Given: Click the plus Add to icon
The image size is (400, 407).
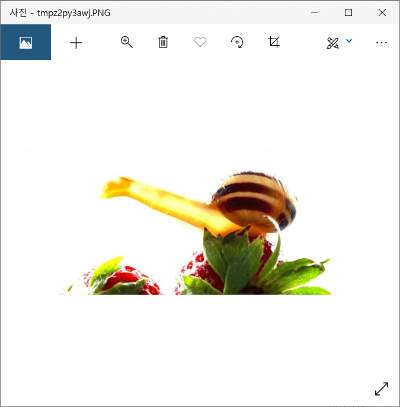Looking at the screenshot, I should coord(76,43).
